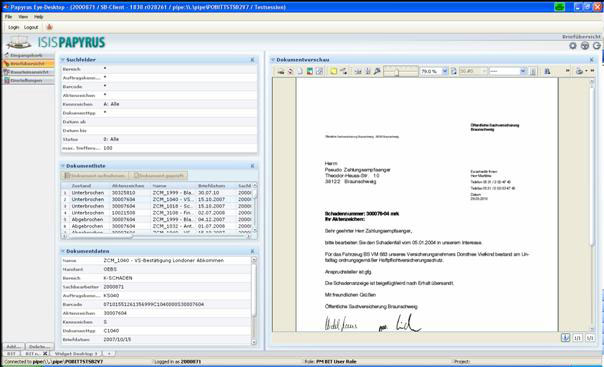Click the circular refresh icon at top right
Screen dimensions: 604x367
tap(597, 46)
